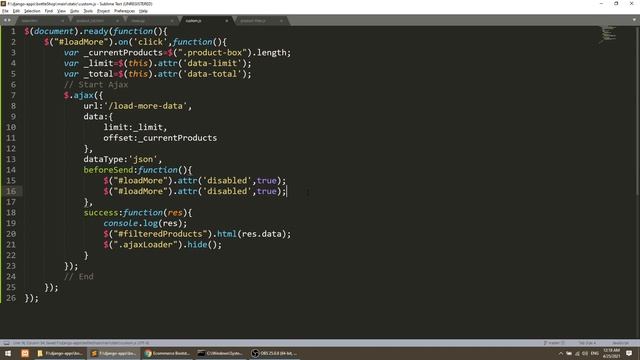The image size is (640, 360).
Task: Click on '/load-more-data' url string
Action: coord(146,106)
